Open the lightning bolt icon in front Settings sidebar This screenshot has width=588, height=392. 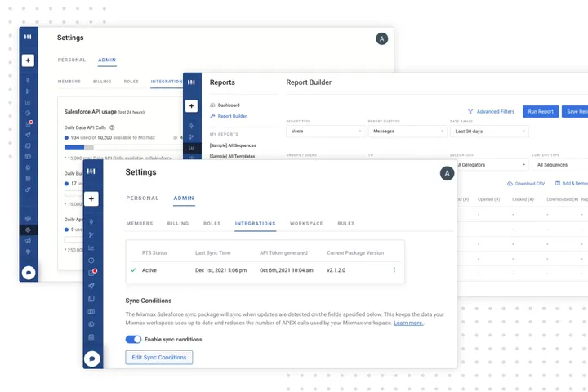click(91, 222)
